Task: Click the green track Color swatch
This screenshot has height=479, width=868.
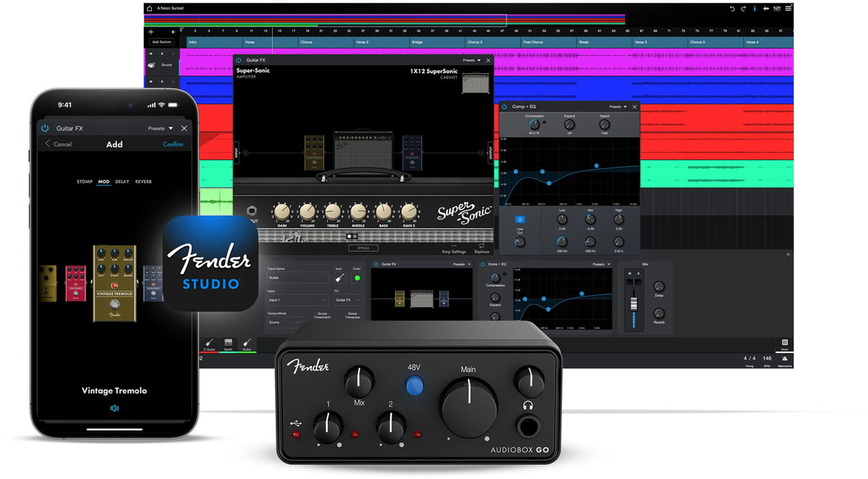Action: [x=357, y=278]
